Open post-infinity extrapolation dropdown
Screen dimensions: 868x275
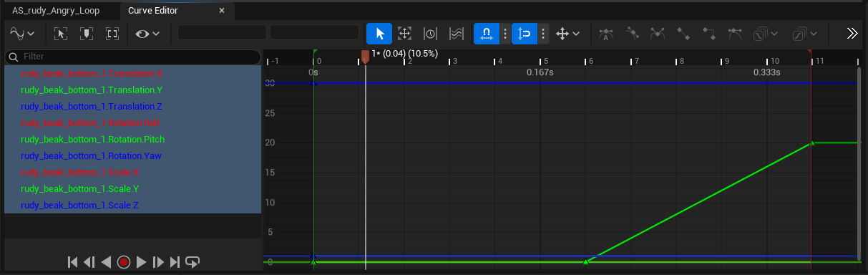coord(805,33)
